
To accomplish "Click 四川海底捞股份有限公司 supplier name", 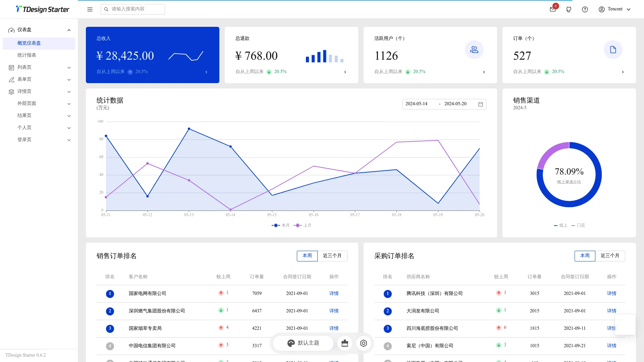I will (x=432, y=328).
